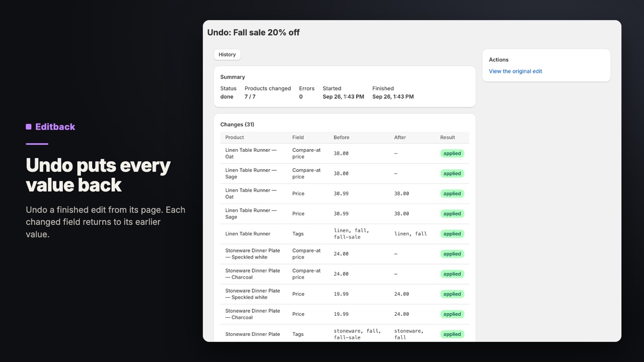Click "Tags" field in the Linen Table Runner row
The width and height of the screenshot is (644, 362).
298,234
